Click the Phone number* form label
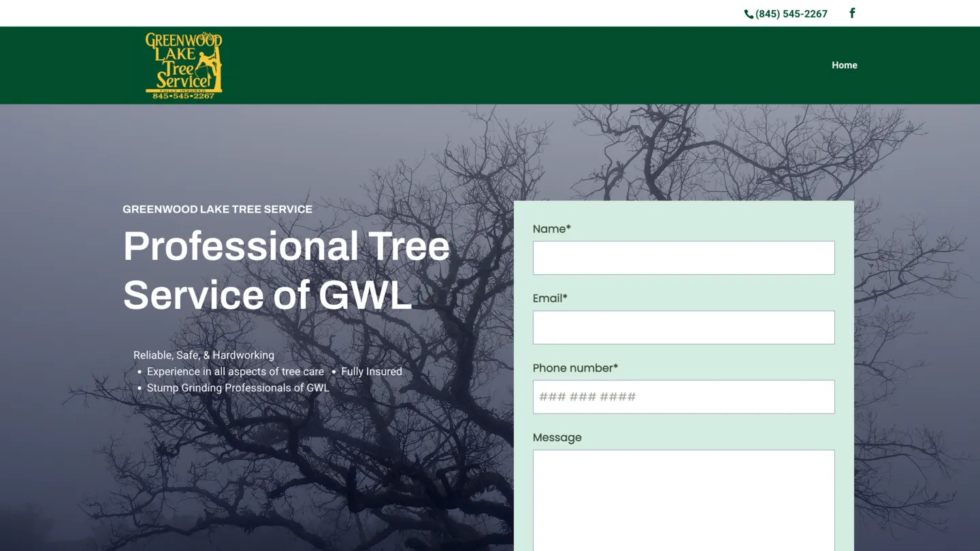 [x=575, y=367]
